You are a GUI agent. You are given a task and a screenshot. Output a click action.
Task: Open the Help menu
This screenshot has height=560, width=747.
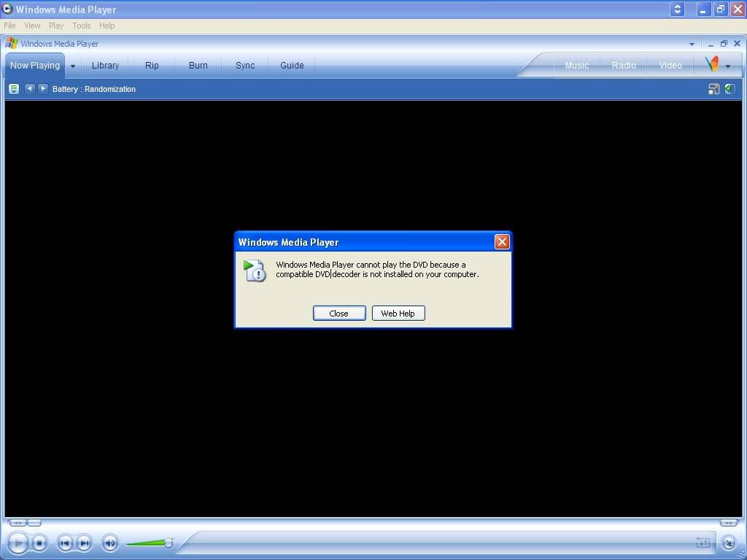coord(107,26)
